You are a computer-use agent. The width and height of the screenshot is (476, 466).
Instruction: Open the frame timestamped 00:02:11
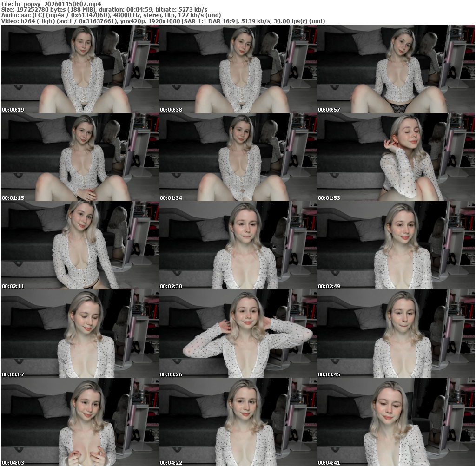[79, 245]
